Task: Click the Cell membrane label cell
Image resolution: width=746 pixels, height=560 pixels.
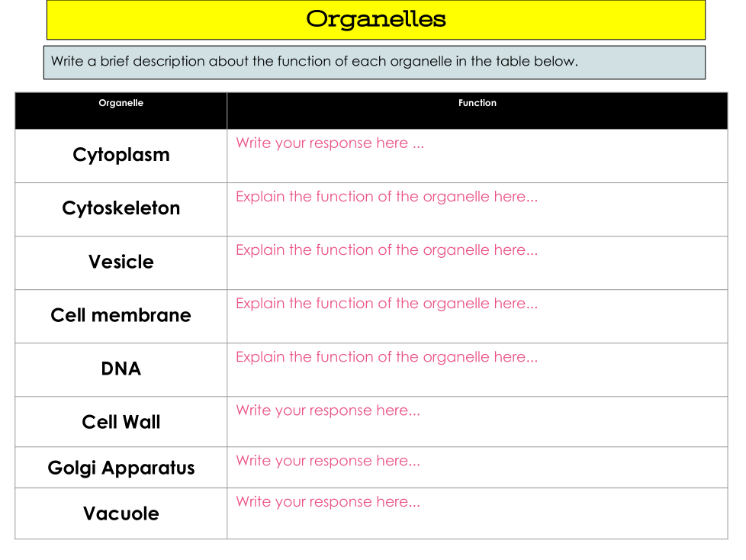Action: coord(121,316)
